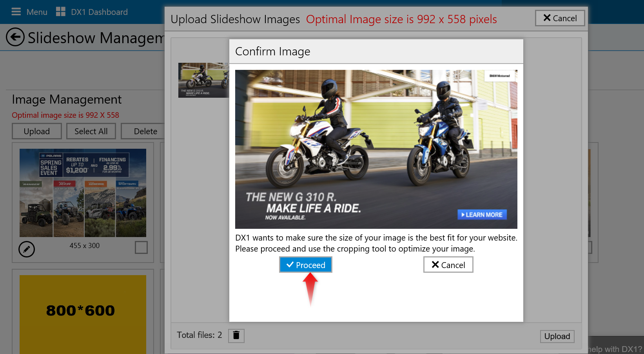Edit the 455 x 300 image with pencil icon
Viewport: 644px width, 354px height.
point(27,249)
